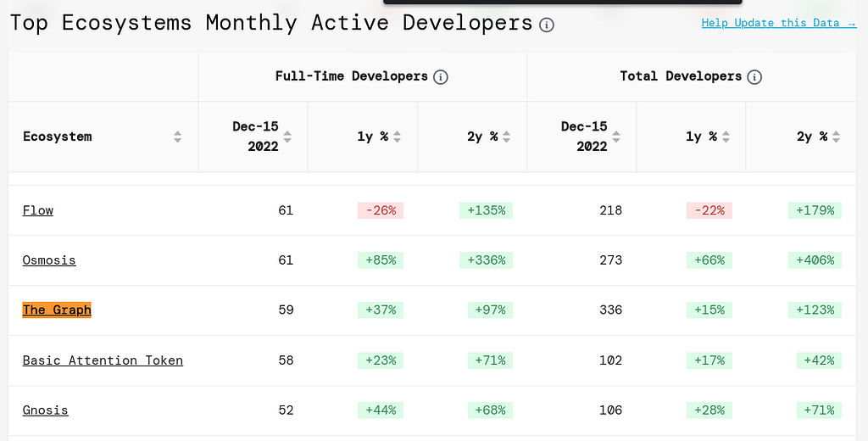
Task: Sort Full-Time 2y % column arrows
Action: point(506,137)
